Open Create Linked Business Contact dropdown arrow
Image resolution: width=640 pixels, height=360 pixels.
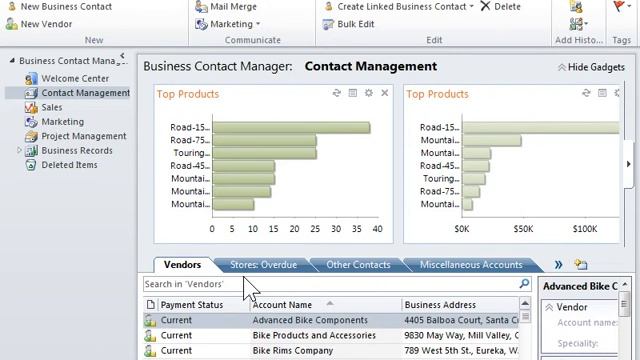pyautogui.click(x=471, y=7)
